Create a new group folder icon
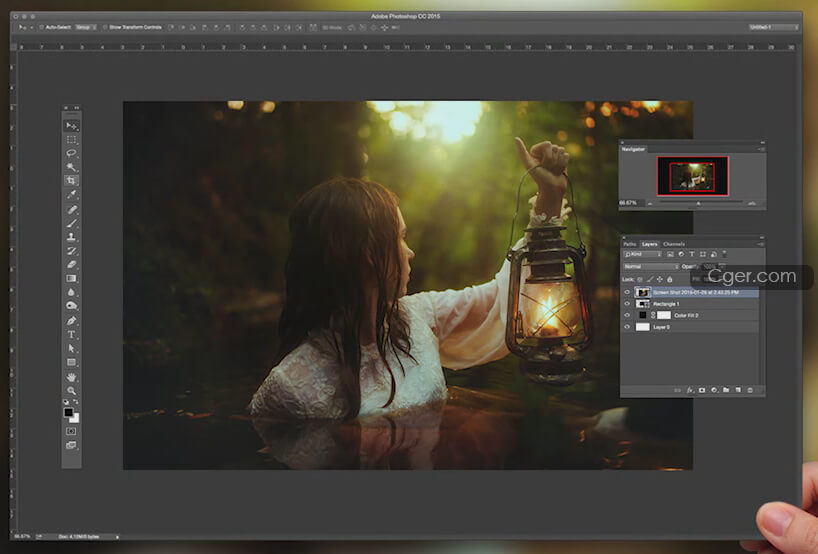 tap(726, 390)
